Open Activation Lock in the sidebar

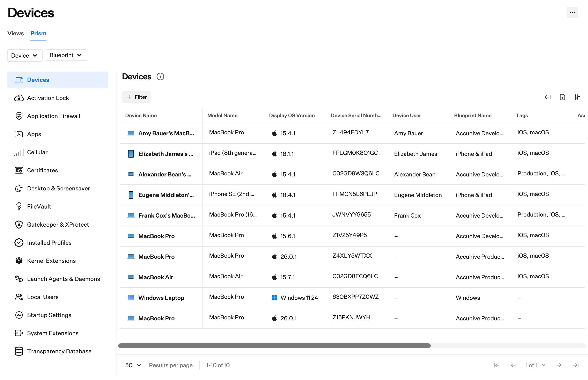pyautogui.click(x=58, y=98)
